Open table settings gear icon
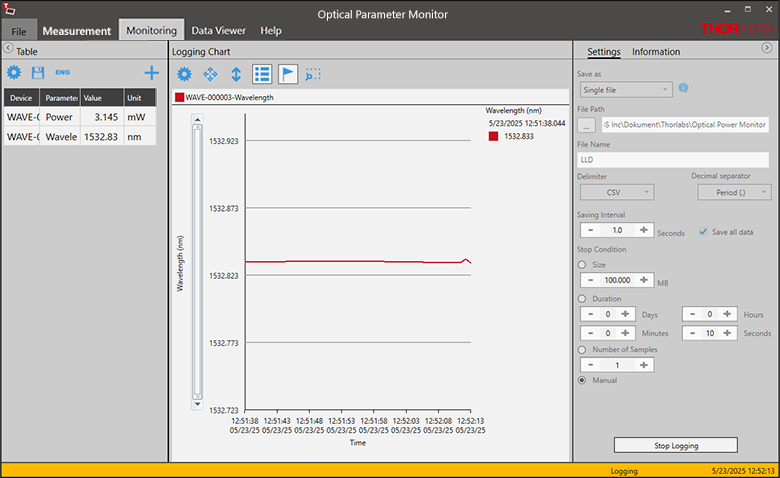Viewport: 780px width, 478px height. (14, 73)
